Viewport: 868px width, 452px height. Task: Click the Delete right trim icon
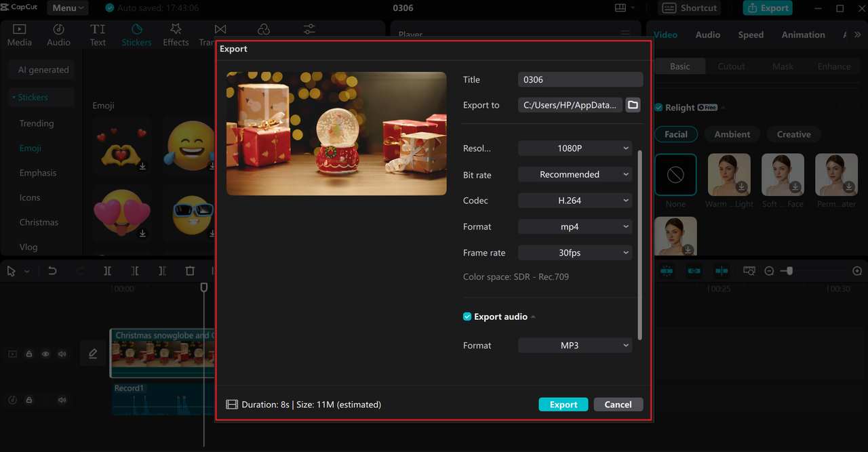tap(162, 271)
